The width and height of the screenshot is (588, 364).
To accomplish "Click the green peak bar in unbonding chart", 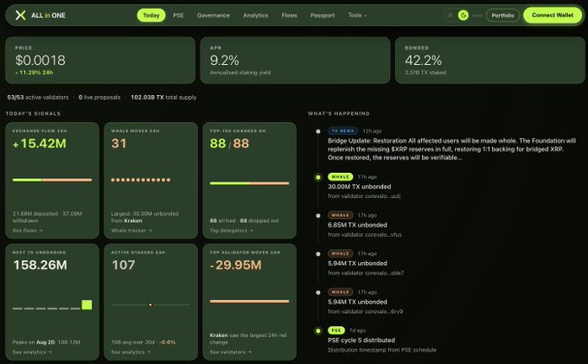I will pyautogui.click(x=86, y=304).
